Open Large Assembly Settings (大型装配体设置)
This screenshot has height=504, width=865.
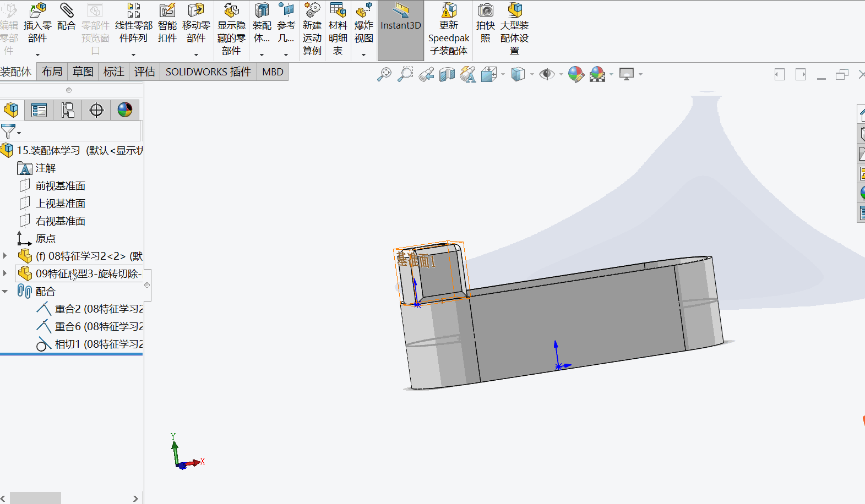(x=515, y=29)
